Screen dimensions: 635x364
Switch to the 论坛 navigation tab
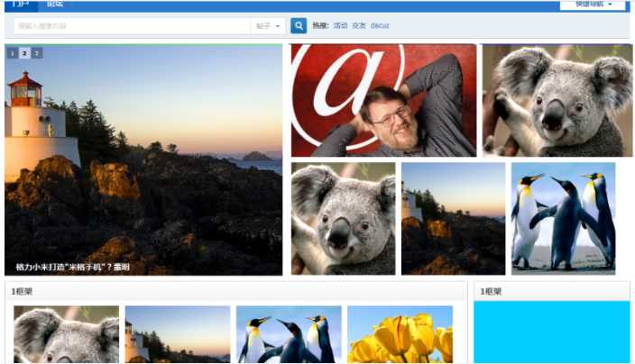point(55,5)
